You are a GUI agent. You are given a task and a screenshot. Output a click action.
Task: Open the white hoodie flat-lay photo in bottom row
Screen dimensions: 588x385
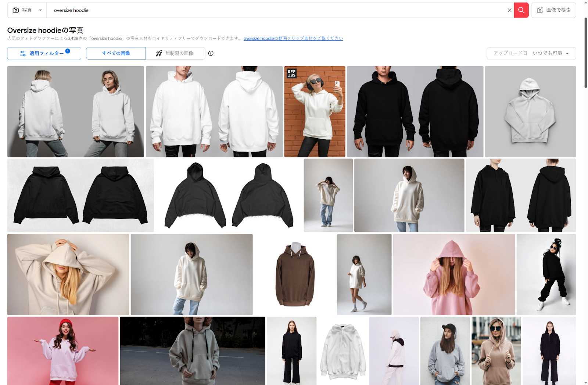coord(343,351)
